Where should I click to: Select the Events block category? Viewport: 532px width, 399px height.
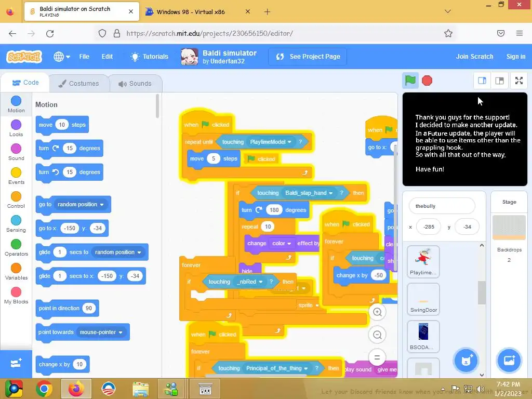pos(16,176)
